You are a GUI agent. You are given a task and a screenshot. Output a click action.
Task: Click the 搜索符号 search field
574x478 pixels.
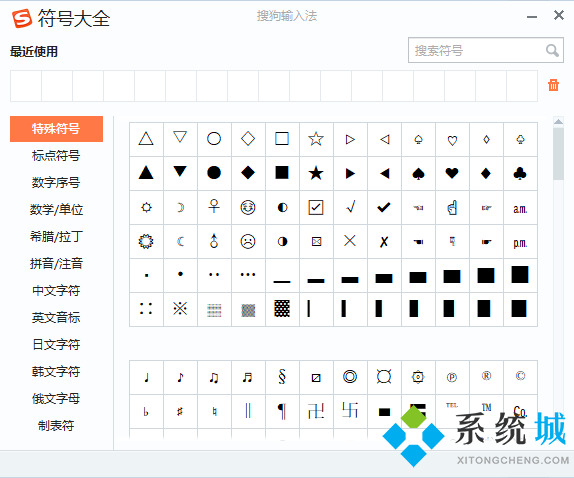tap(485, 50)
